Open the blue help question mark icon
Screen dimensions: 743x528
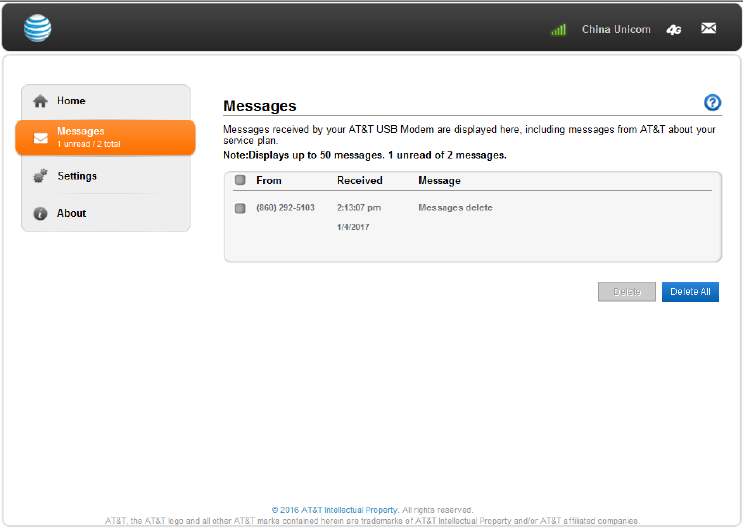point(712,102)
